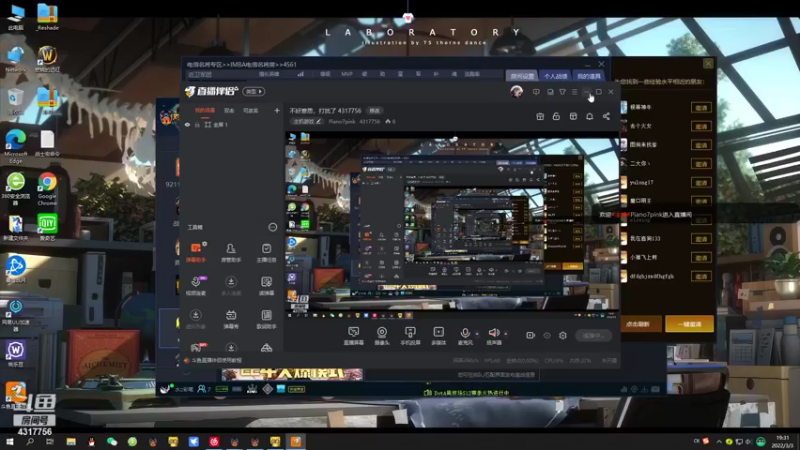The height and width of the screenshot is (450, 800).
Task: Open the hamburger menu in the 直播伴侣 title bar
Action: 574,92
